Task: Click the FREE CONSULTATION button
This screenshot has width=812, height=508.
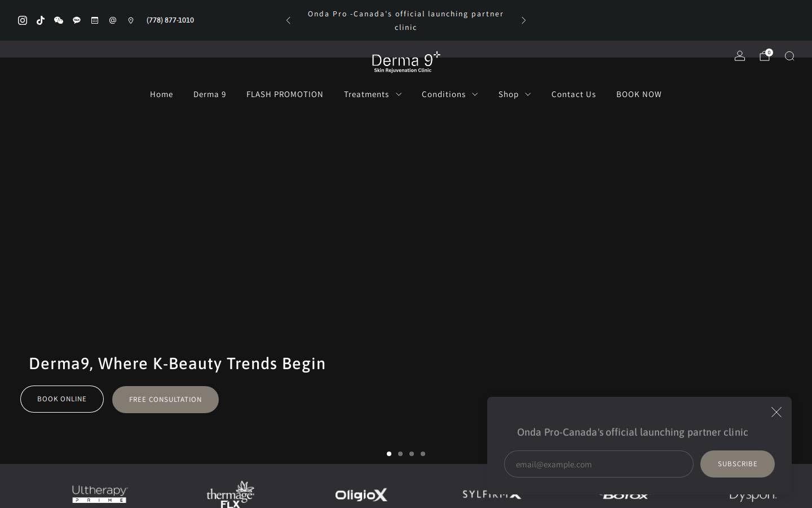Action: [x=165, y=400]
